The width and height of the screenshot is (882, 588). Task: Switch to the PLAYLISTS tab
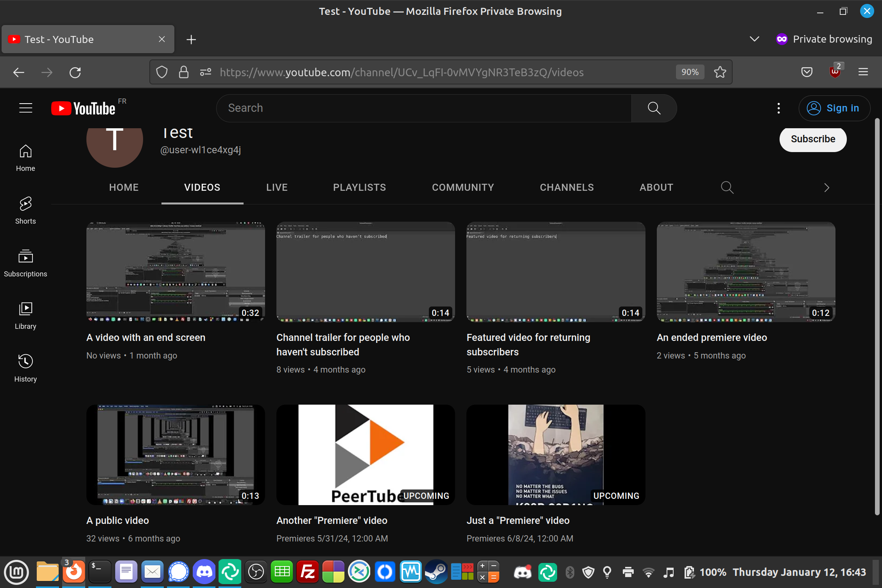tap(359, 188)
